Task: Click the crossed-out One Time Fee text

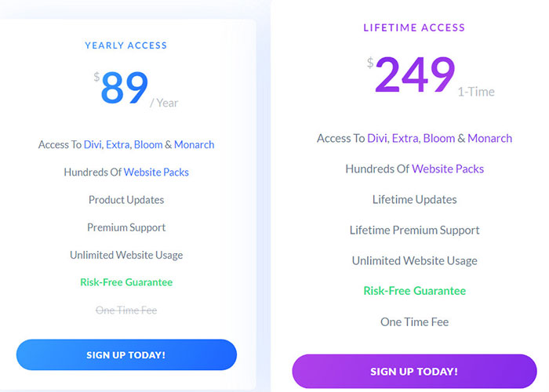Action: (x=126, y=310)
